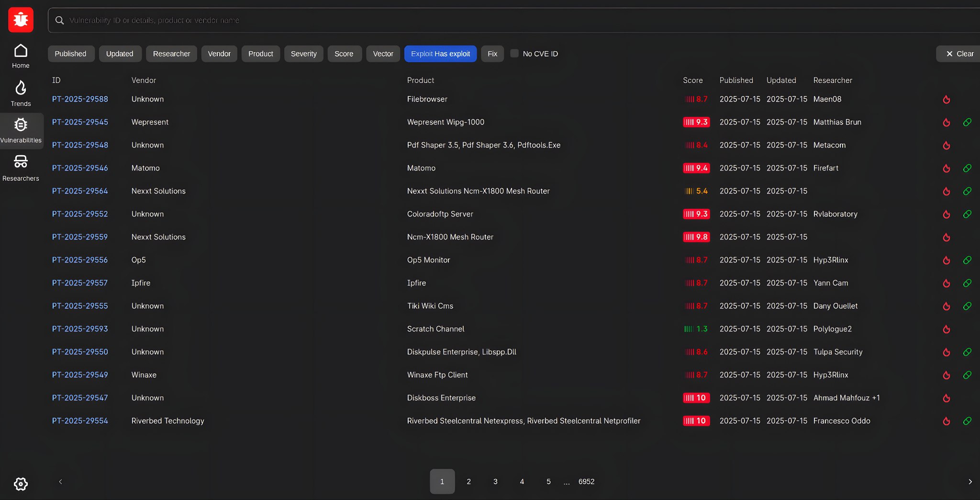Viewport: 980px width, 500px height.
Task: Open vulnerability PT-2025-29554 link
Action: coord(80,421)
